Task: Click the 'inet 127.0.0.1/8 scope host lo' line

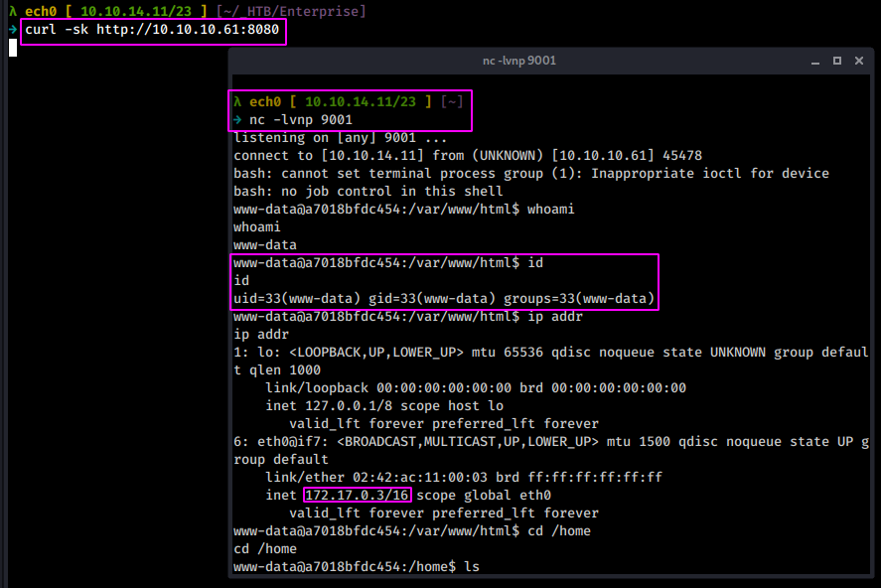Action: tap(383, 405)
